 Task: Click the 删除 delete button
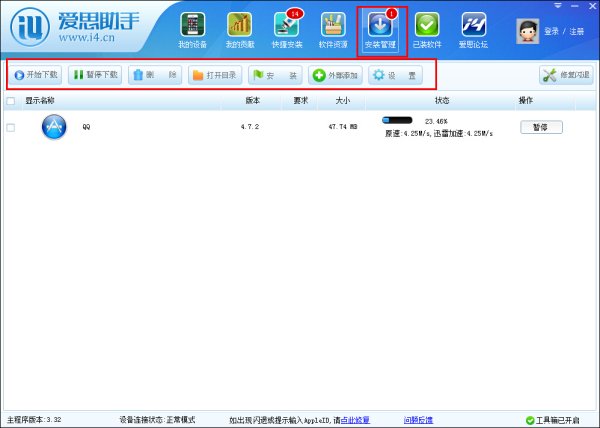(x=155, y=75)
